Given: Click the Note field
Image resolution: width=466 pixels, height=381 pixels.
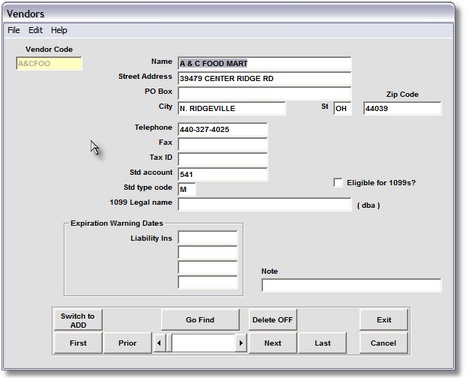Looking at the screenshot, I should 352,286.
